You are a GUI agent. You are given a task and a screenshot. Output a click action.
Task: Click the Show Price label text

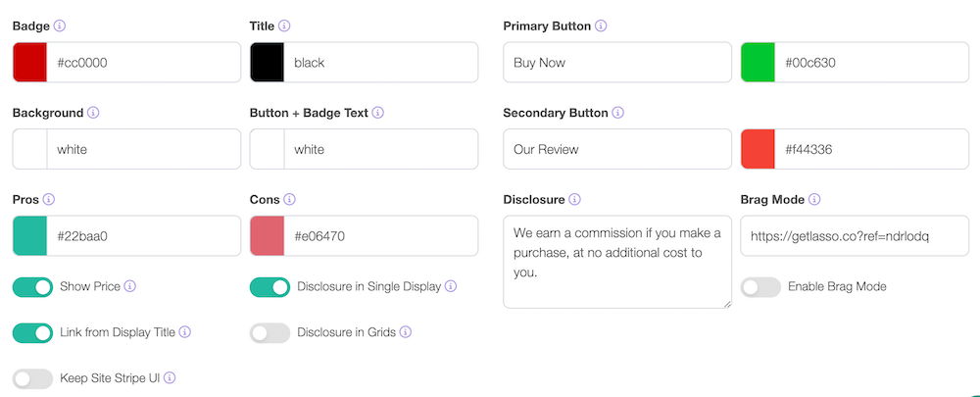point(90,287)
